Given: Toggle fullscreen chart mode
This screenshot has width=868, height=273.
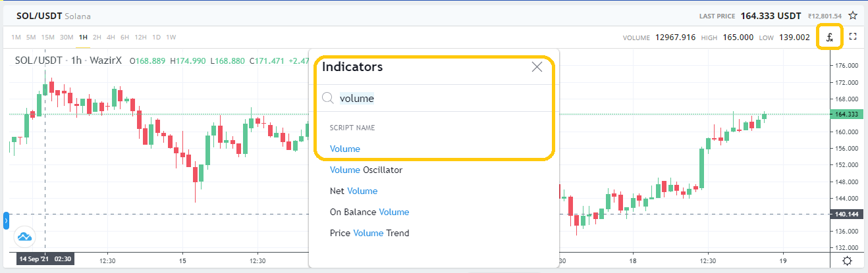Looking at the screenshot, I should coord(853,37).
